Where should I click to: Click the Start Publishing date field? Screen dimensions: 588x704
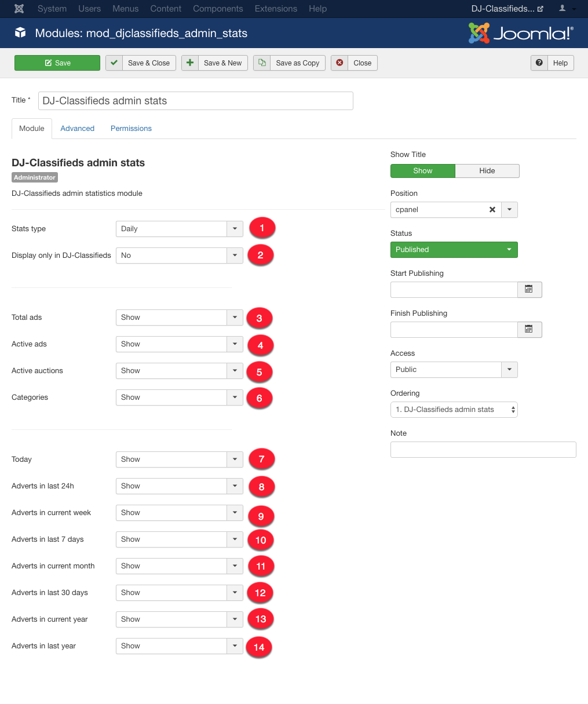point(454,289)
